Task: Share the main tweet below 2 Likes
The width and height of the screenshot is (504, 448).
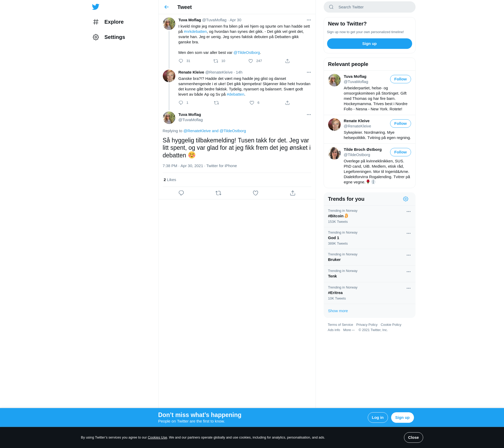Action: 293,193
